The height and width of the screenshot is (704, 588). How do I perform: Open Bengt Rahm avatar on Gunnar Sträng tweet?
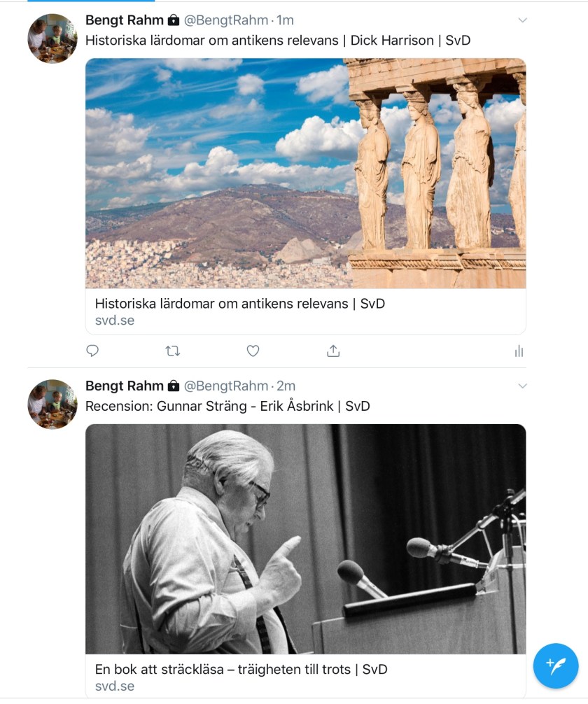[x=52, y=404]
